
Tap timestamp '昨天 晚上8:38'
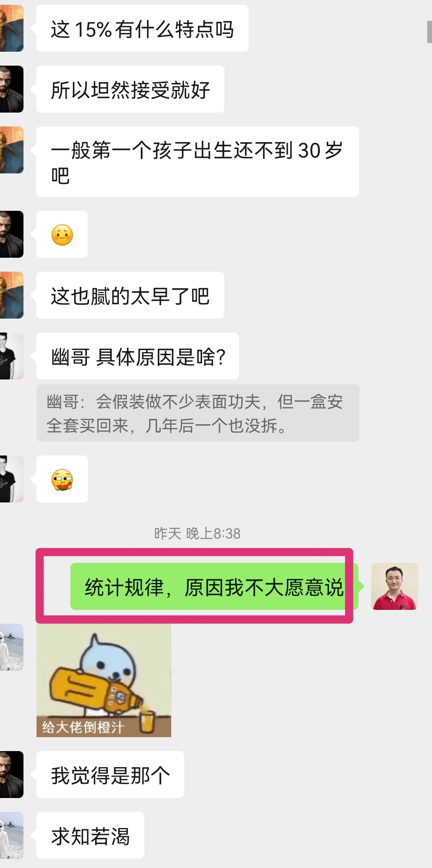(x=197, y=533)
